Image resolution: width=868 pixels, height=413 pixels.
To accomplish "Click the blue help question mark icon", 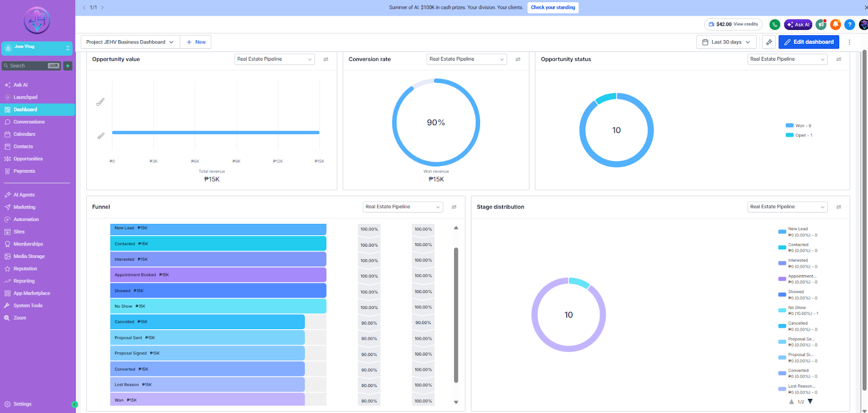I will tap(850, 24).
